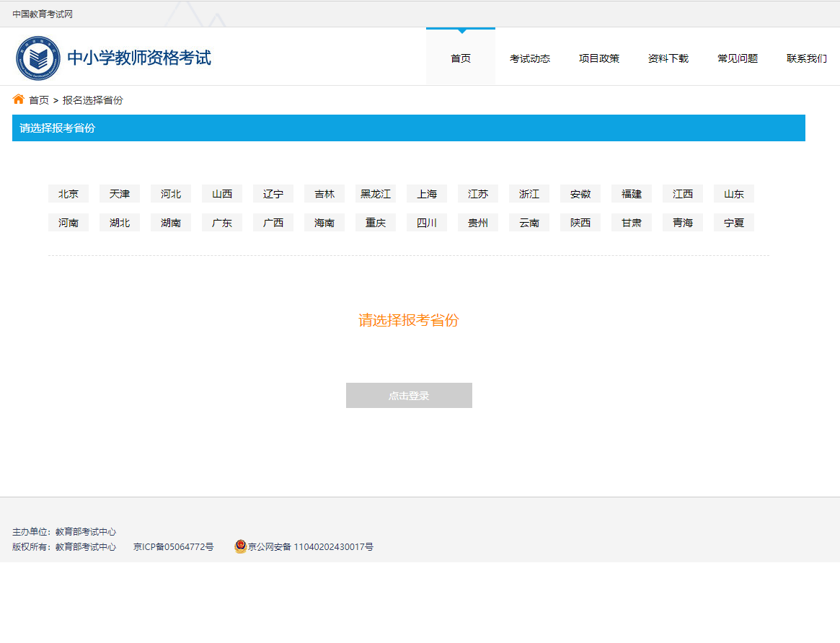Go to 项目政策 in navigation bar

tap(599, 58)
